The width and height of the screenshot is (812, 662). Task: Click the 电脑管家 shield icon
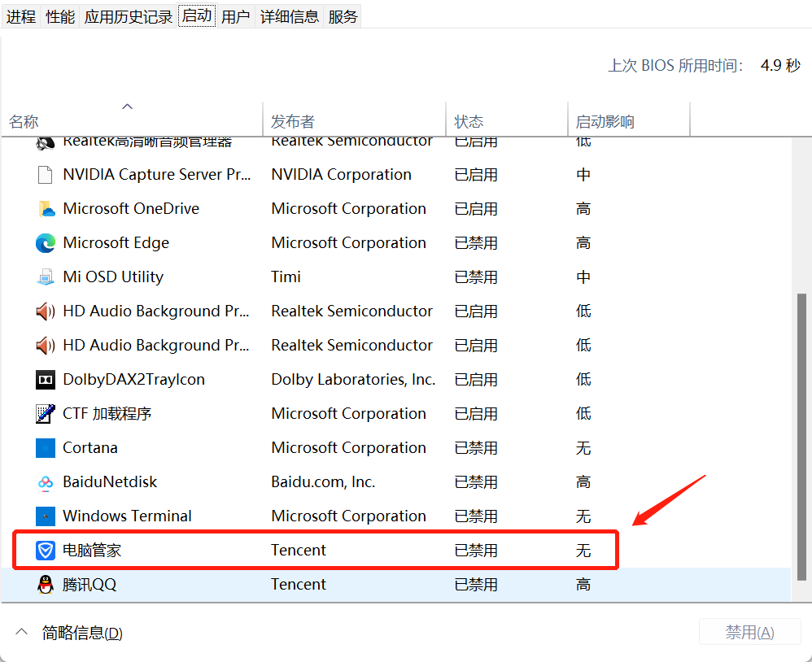tap(46, 551)
